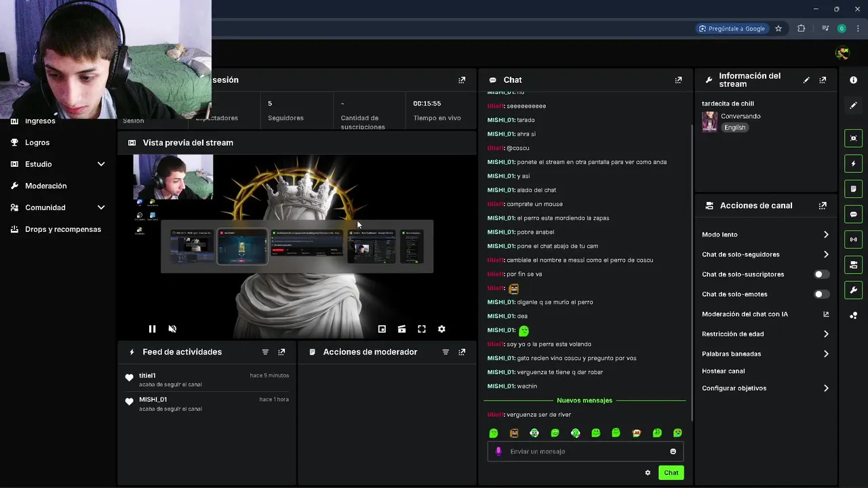
Task: Pop out the Feed de actividades panel
Action: pos(281,352)
